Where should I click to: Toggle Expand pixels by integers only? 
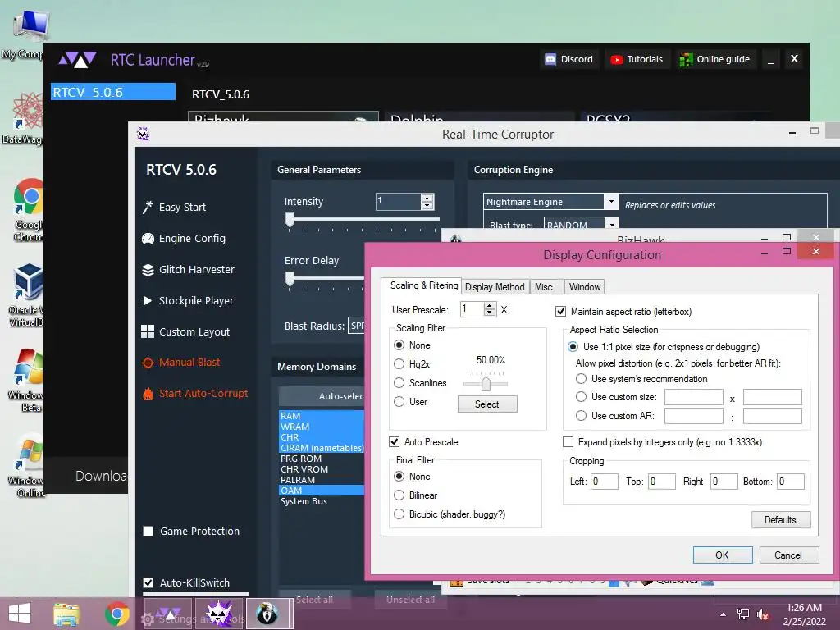(568, 442)
